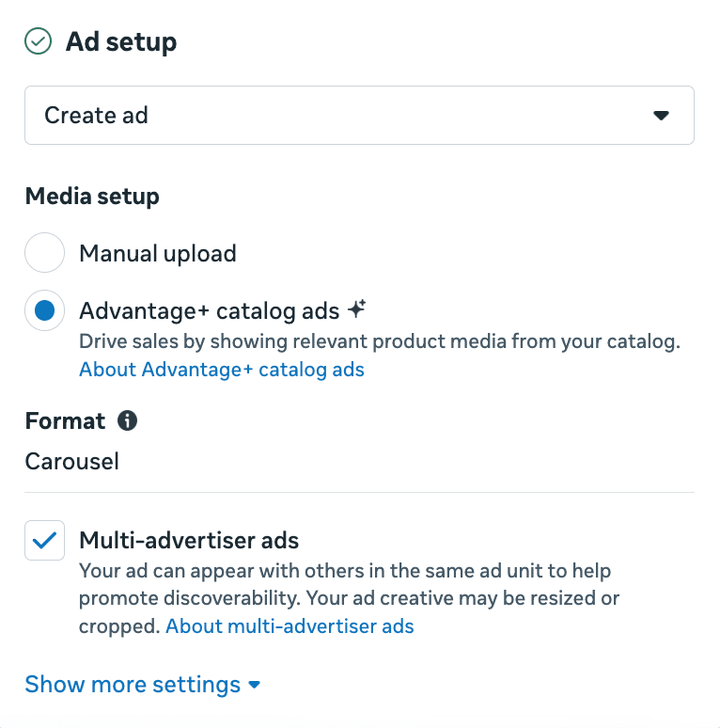Screen dimensions: 720x728
Task: Click the Ad setup heading
Action: pos(121,41)
